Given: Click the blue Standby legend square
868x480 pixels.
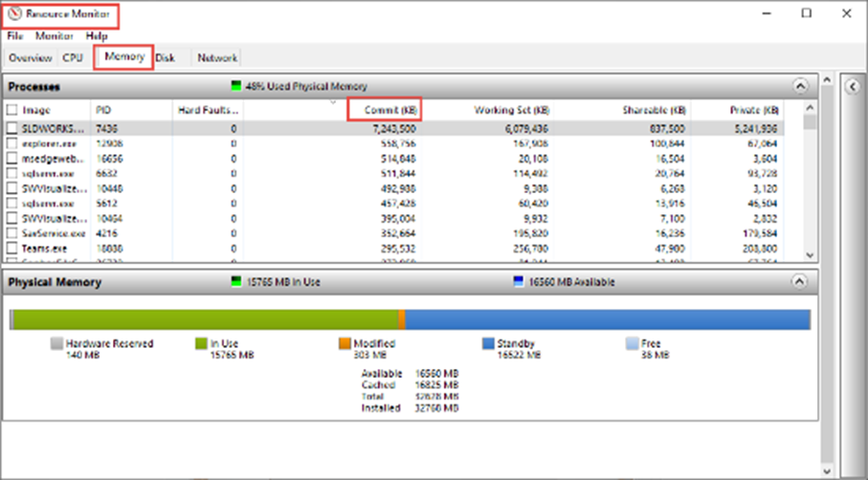Looking at the screenshot, I should click(489, 343).
